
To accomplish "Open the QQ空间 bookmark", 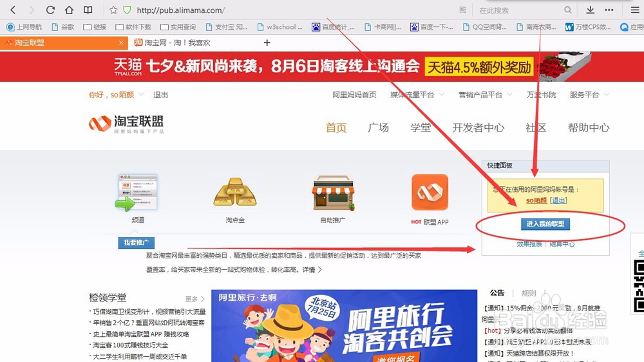I will 485,27.
